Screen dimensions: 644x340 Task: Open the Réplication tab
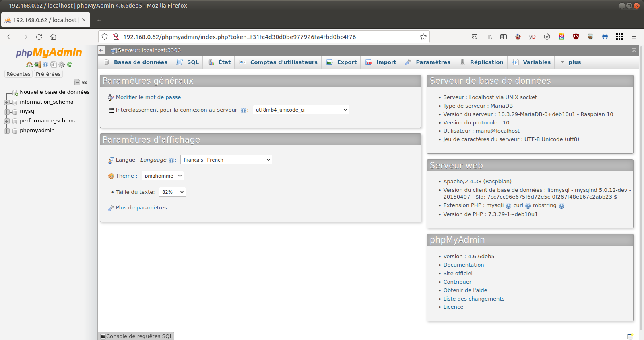tap(481, 62)
